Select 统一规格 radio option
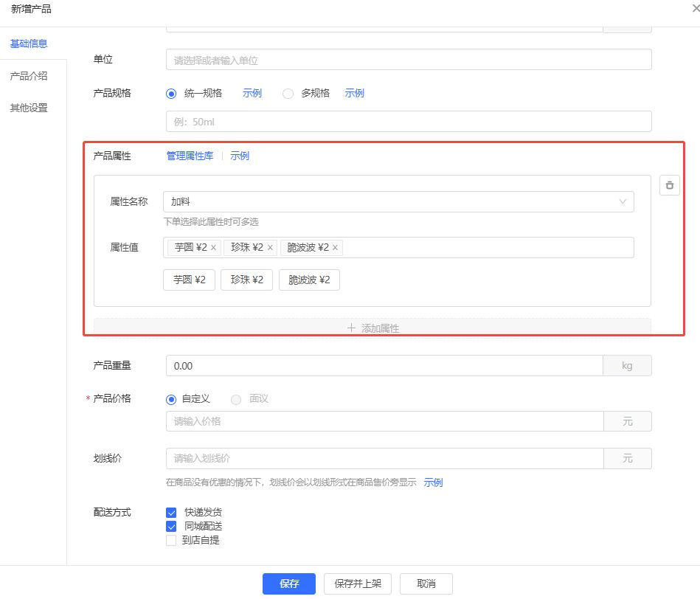 coord(172,94)
